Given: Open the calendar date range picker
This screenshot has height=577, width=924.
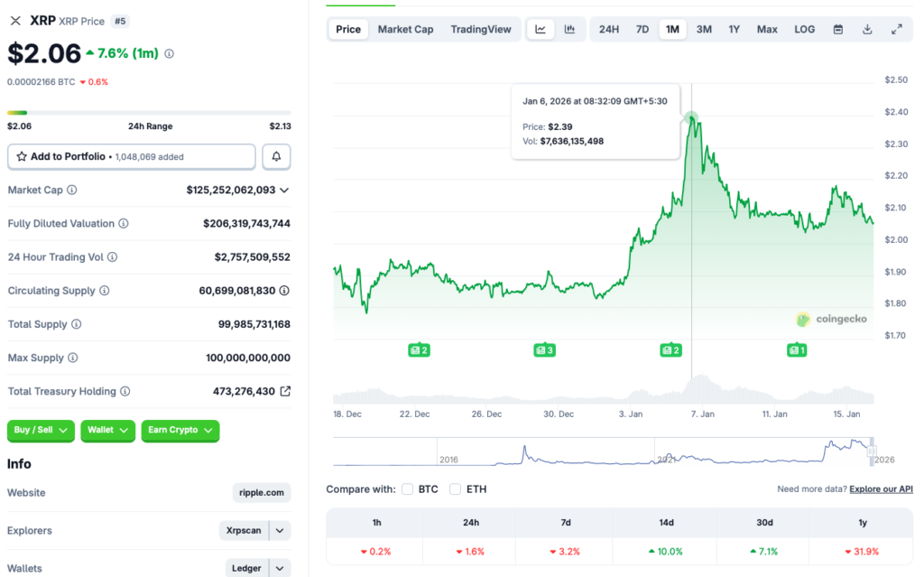Looking at the screenshot, I should [837, 28].
